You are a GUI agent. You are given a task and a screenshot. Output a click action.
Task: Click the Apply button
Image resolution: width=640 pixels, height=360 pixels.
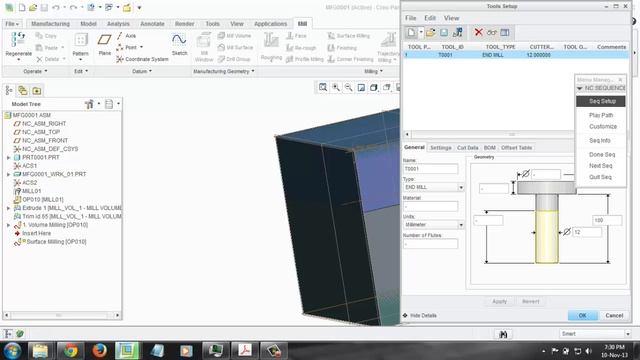[499, 302]
